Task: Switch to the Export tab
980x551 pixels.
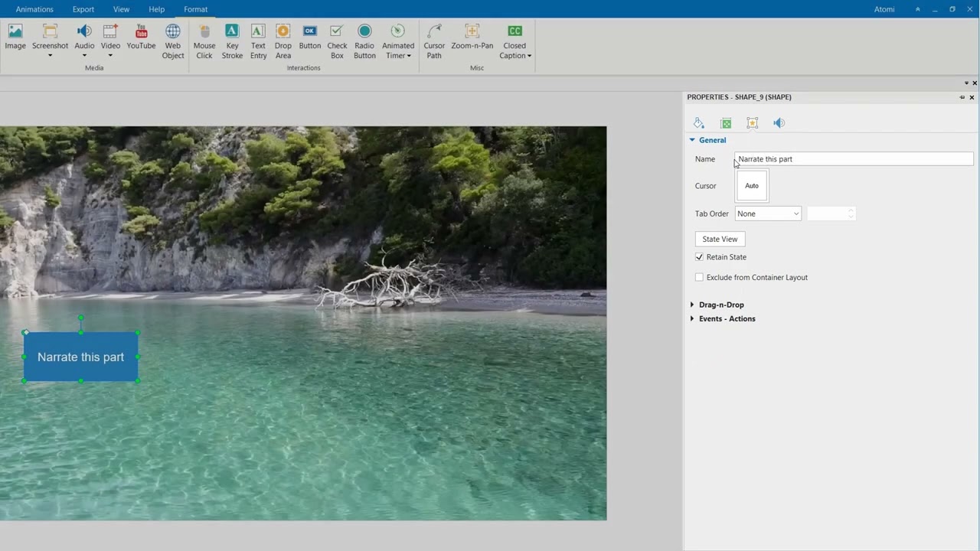Action: point(83,9)
